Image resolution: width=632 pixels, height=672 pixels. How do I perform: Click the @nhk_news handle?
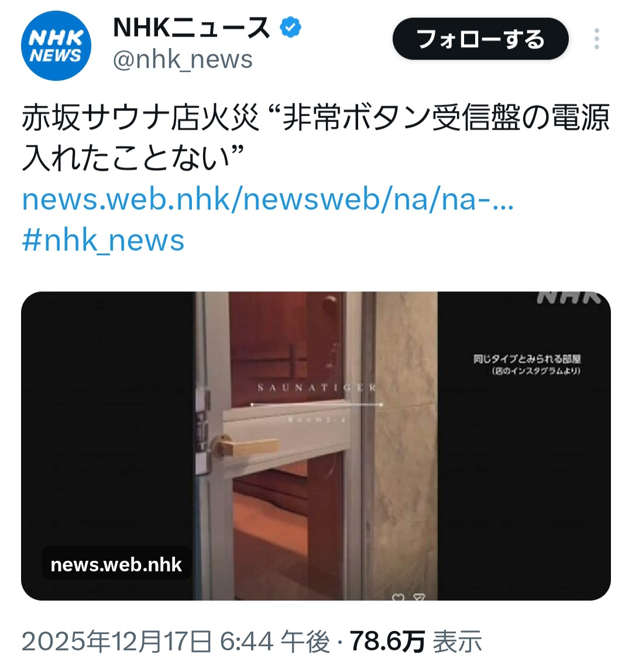183,60
